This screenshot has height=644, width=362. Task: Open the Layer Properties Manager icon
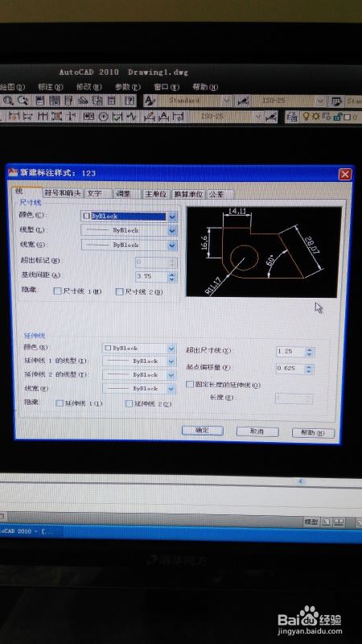[x=292, y=118]
